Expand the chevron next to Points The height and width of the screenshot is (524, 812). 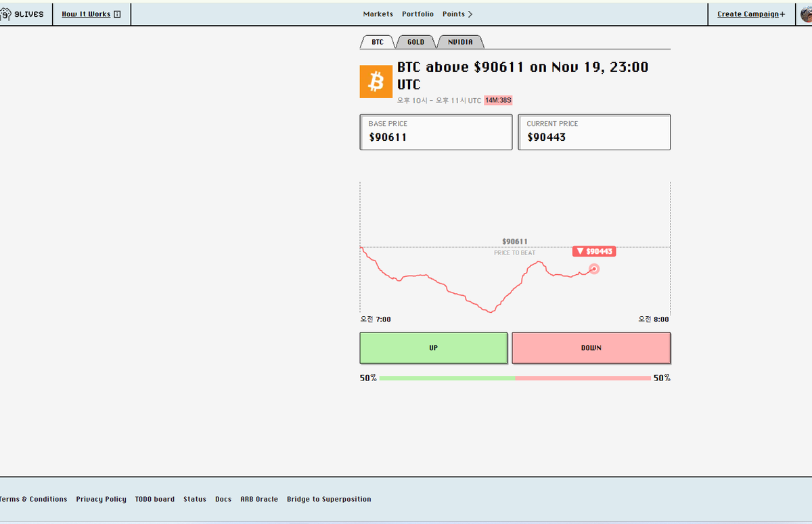470,14
